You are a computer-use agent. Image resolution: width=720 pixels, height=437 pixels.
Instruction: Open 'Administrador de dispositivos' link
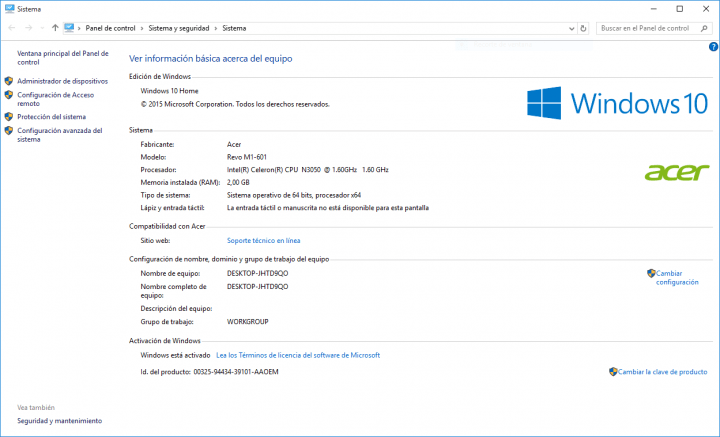[62, 81]
